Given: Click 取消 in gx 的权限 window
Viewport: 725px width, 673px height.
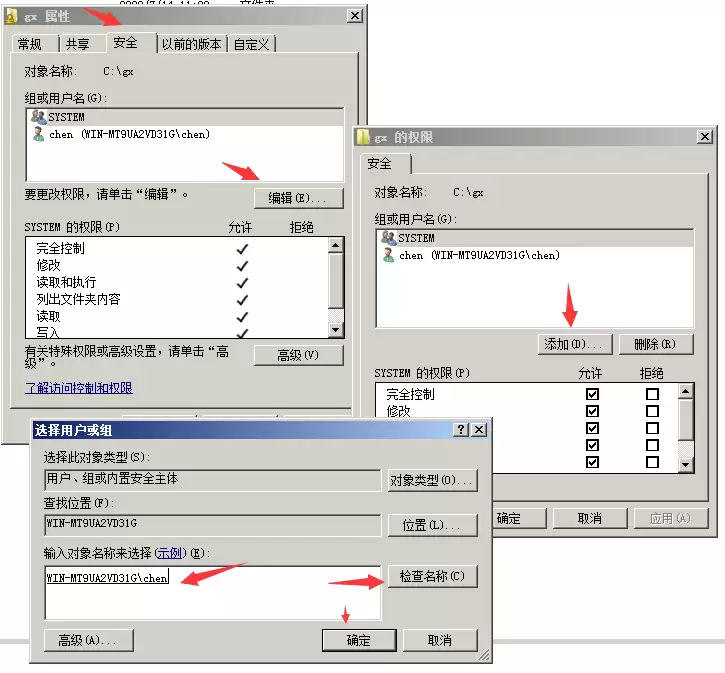Looking at the screenshot, I should tap(590, 518).
